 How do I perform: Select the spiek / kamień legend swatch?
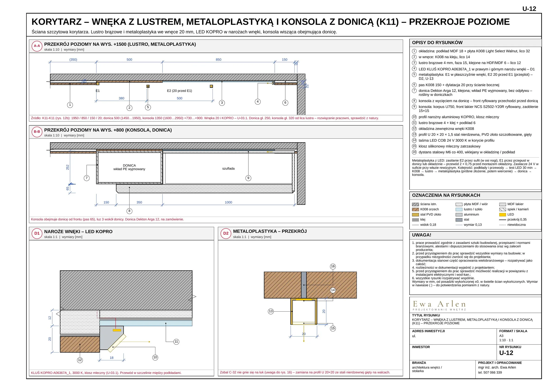click(x=503, y=210)
